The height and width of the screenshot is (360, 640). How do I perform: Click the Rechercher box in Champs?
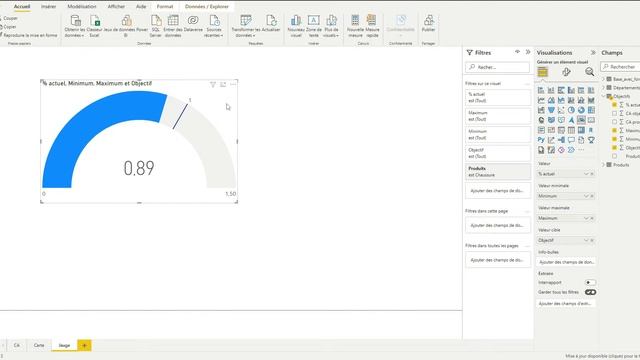click(620, 67)
